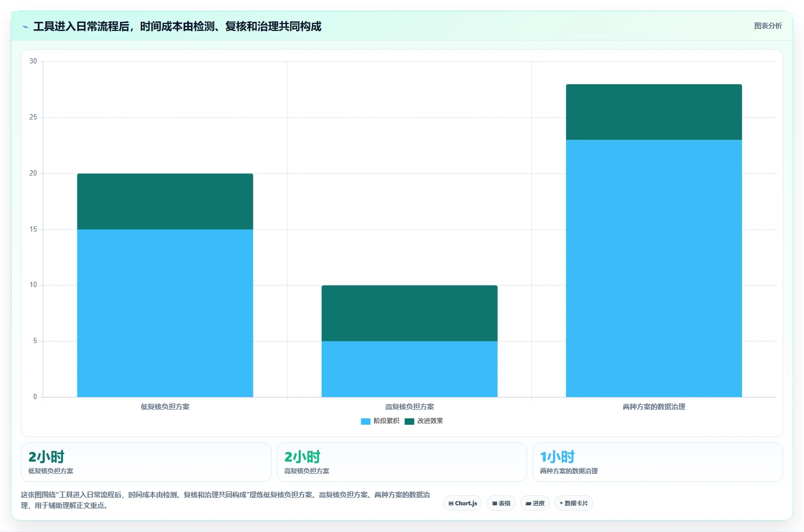Click the description paragraph starting 这张图围绕
This screenshot has height=532, width=804.
point(225,500)
